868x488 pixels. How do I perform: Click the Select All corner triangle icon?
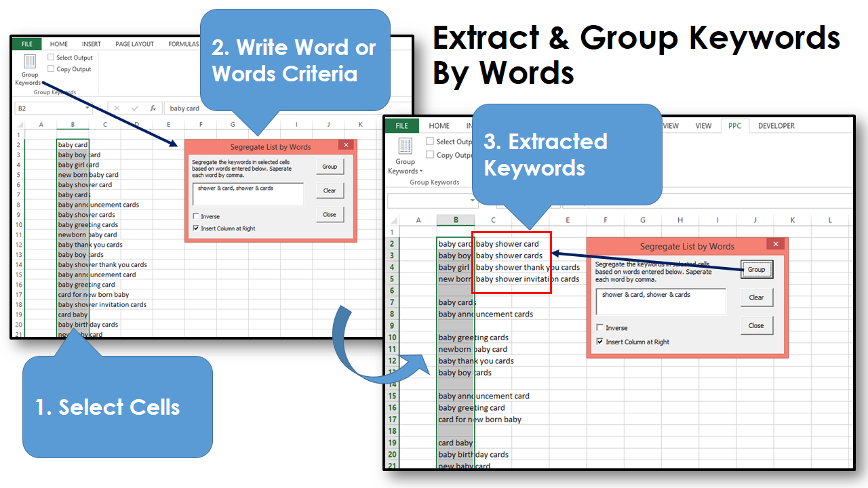(x=20, y=124)
